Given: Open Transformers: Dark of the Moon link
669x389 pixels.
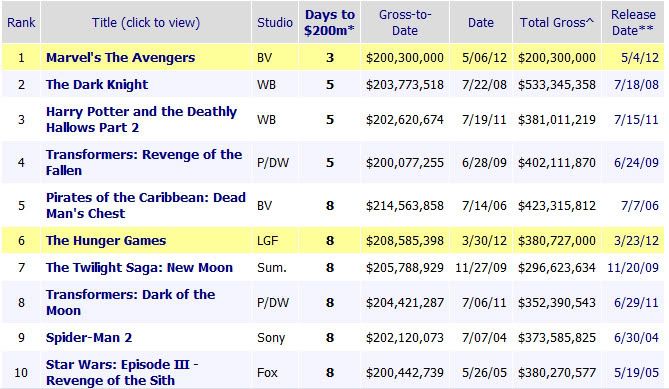Looking at the screenshot, I should [x=130, y=302].
